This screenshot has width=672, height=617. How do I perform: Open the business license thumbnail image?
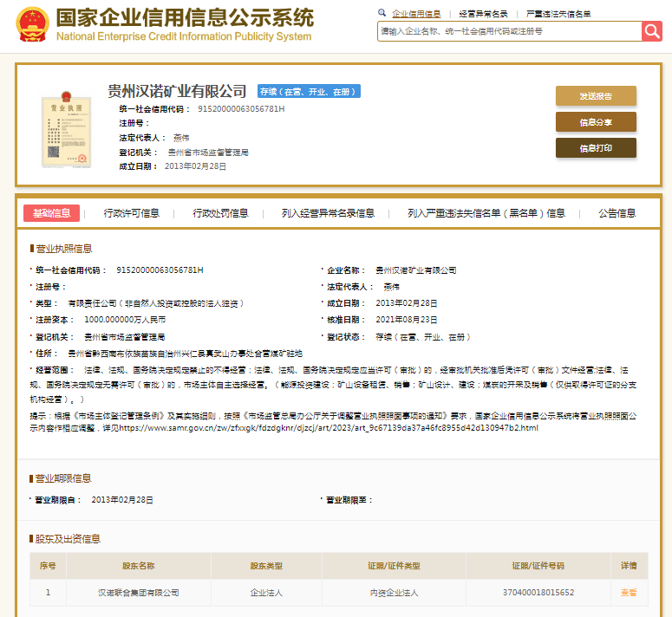(x=66, y=129)
